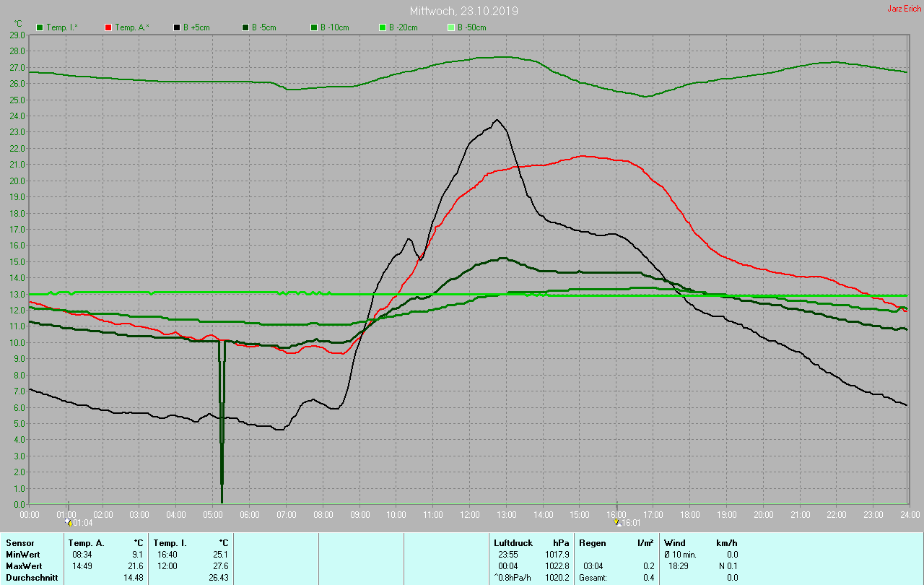
Task: Toggle the B -10cm legend label
Action: tap(334, 27)
